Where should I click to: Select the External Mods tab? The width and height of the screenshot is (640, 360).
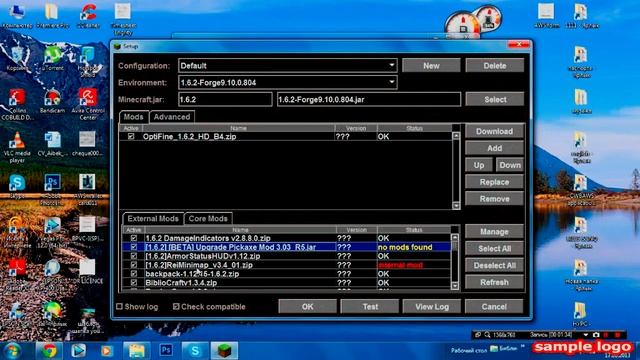(153, 219)
